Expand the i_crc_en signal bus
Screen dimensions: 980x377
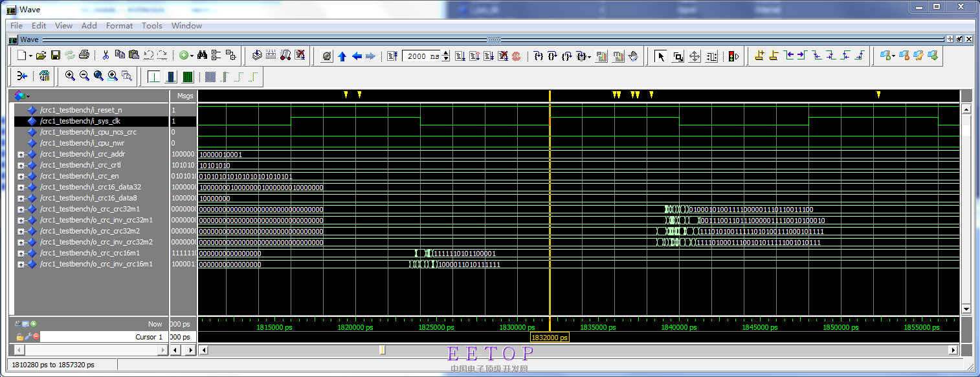tap(21, 177)
